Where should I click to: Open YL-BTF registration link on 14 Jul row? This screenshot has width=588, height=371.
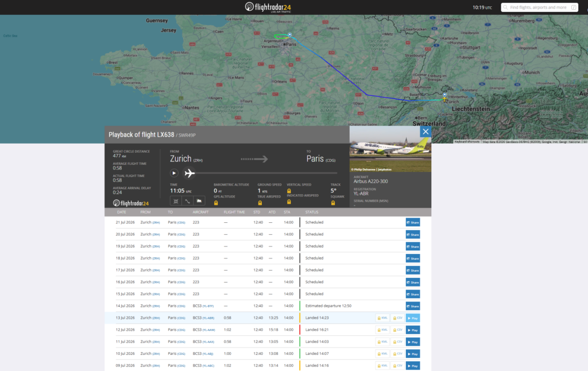(208, 306)
